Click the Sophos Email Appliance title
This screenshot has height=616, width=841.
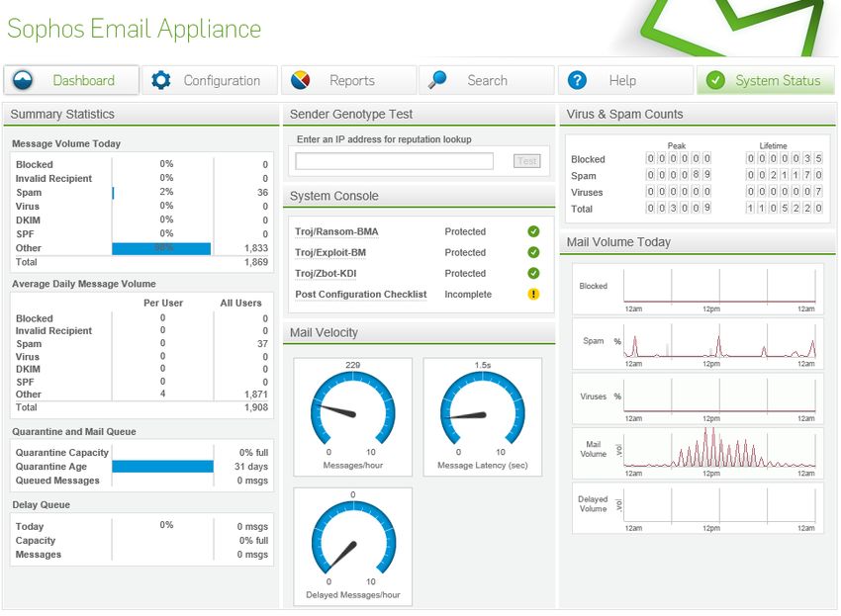point(135,29)
